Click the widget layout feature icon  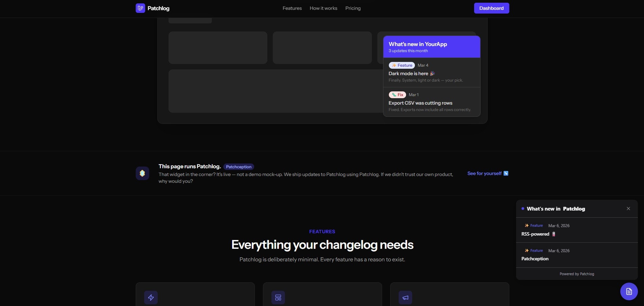click(x=278, y=297)
